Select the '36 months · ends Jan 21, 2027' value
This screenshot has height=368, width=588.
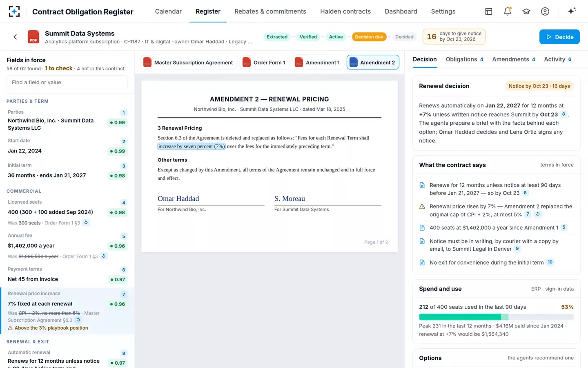click(x=47, y=175)
